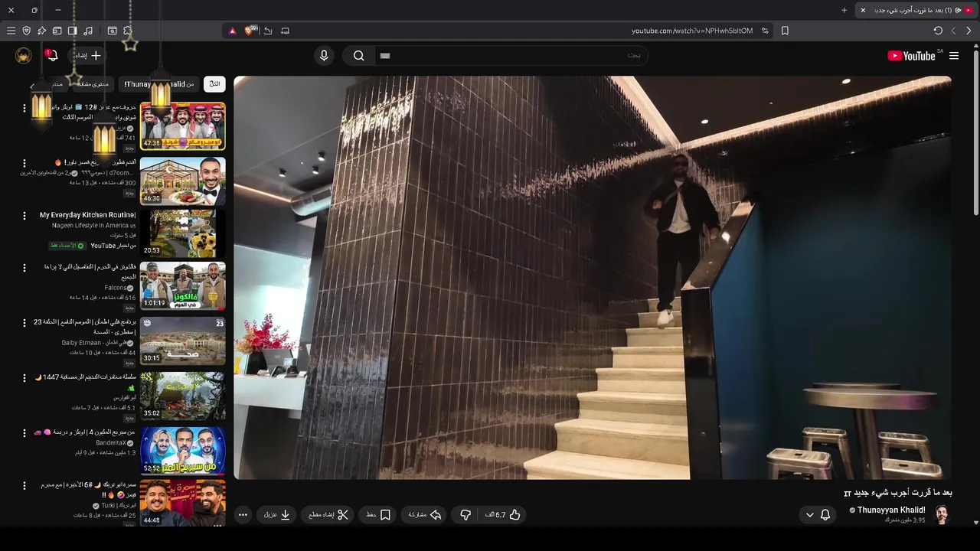980x551 pixels.
Task: Toggle the browser sidebar panel
Action: [72, 31]
